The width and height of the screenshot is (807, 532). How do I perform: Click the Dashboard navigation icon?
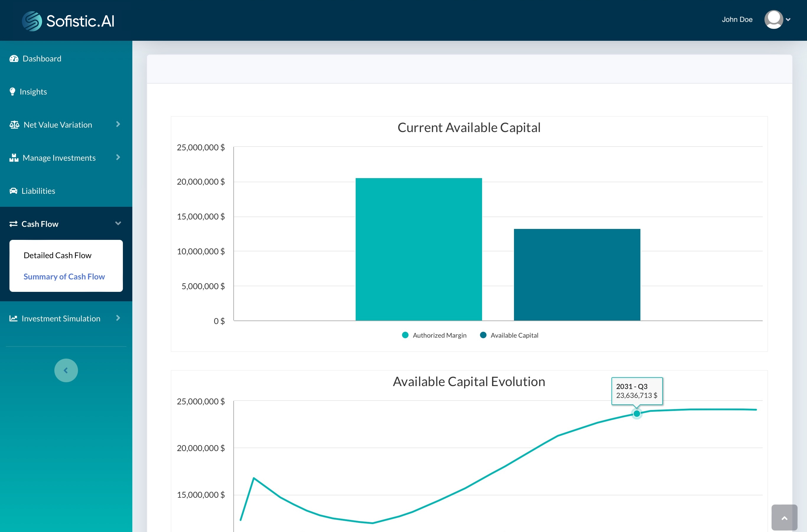[x=14, y=58]
